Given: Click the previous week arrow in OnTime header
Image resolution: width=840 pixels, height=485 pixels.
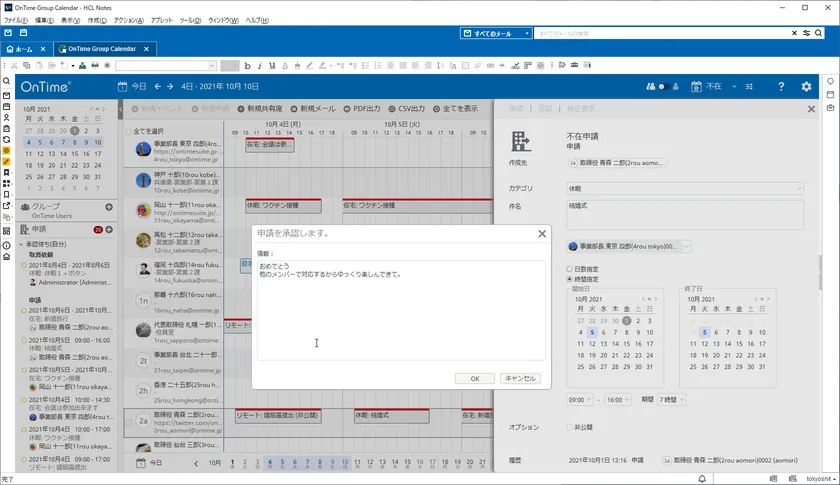Looking at the screenshot, I should [x=157, y=87].
